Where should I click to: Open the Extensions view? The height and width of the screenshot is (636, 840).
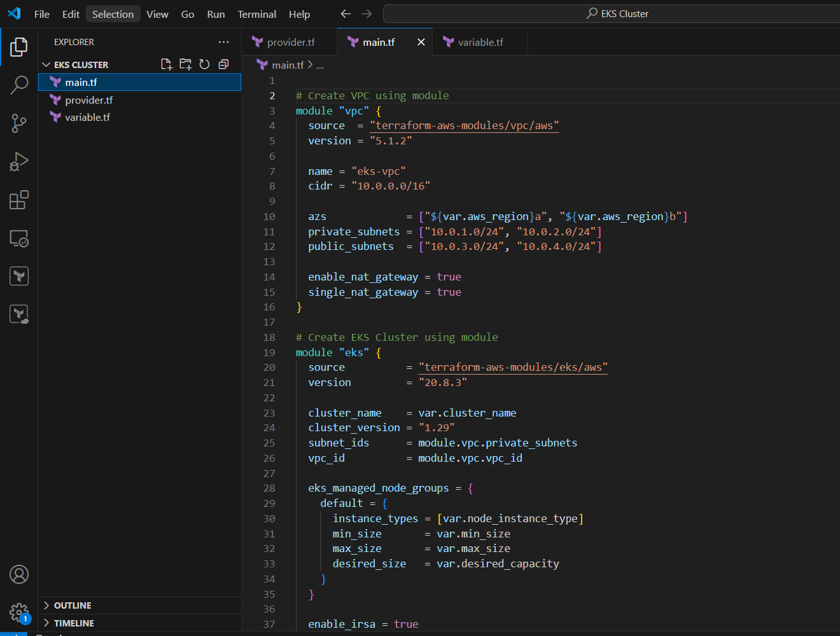[19, 200]
